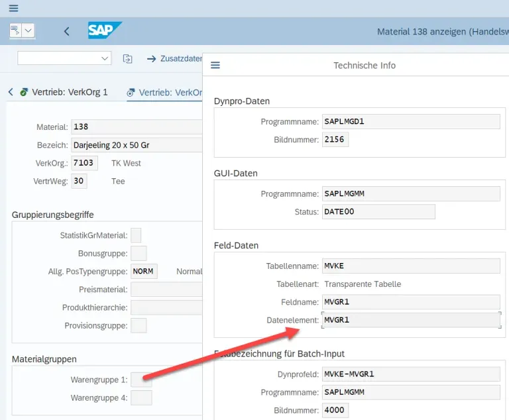Click the Feldname field showing MVGR1

410,302
